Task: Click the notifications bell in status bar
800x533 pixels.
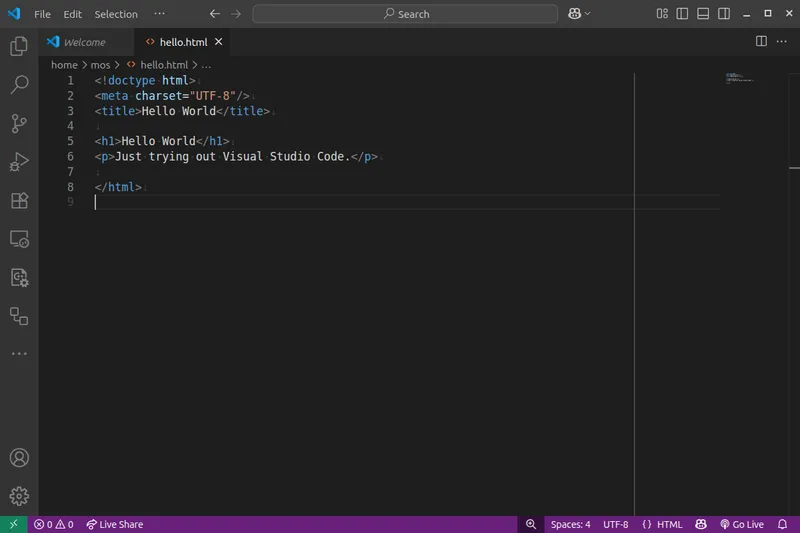Action: coord(782,524)
